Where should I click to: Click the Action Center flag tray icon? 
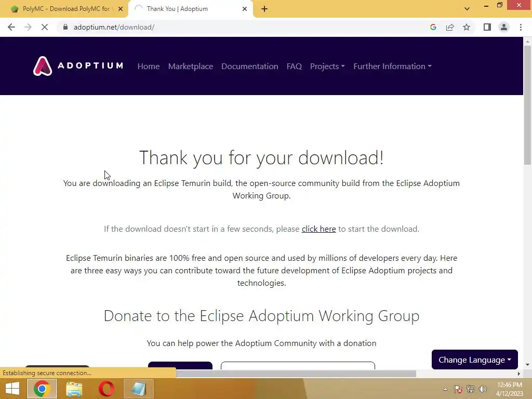point(458,389)
